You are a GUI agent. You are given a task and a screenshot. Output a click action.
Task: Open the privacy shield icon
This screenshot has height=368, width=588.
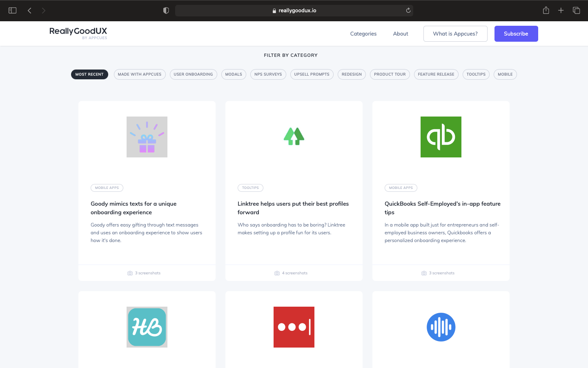166,11
